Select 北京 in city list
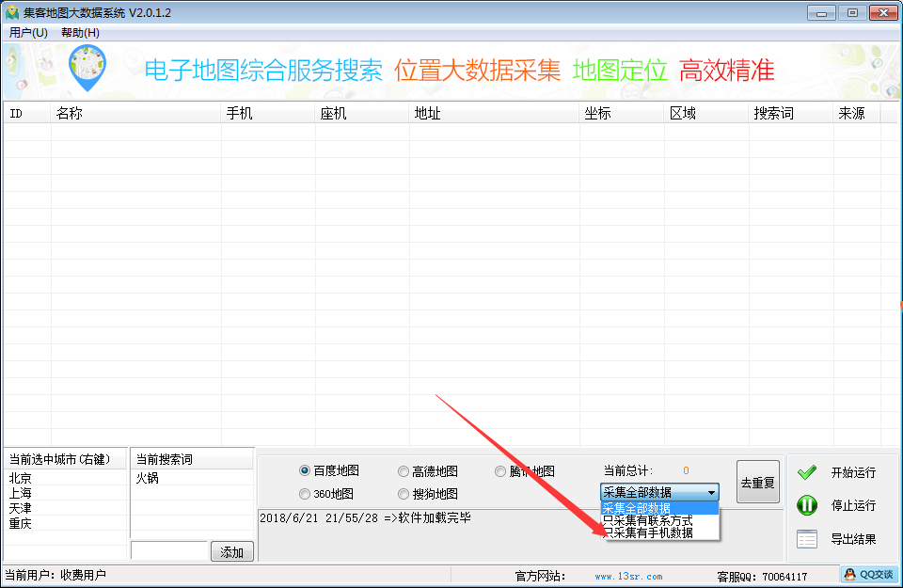The width and height of the screenshot is (903, 588). coord(20,478)
